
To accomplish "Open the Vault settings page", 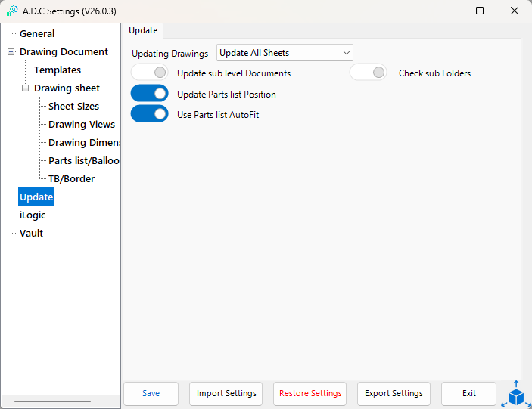I will coord(31,233).
